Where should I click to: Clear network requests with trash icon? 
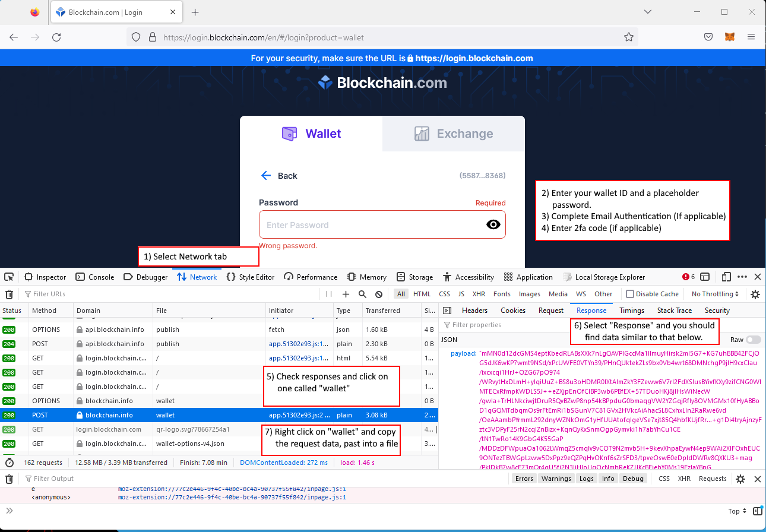pyautogui.click(x=9, y=294)
